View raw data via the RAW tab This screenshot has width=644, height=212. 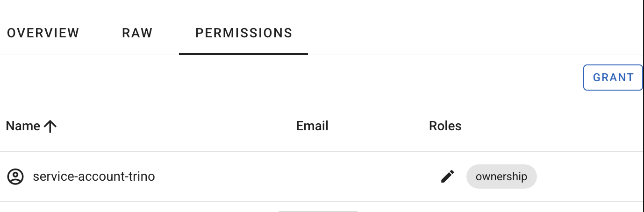(x=137, y=33)
